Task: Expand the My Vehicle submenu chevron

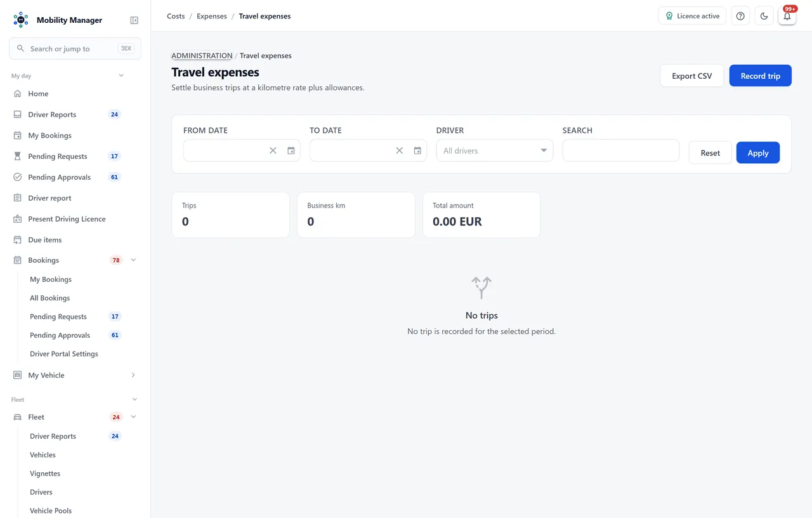Action: pyautogui.click(x=133, y=375)
